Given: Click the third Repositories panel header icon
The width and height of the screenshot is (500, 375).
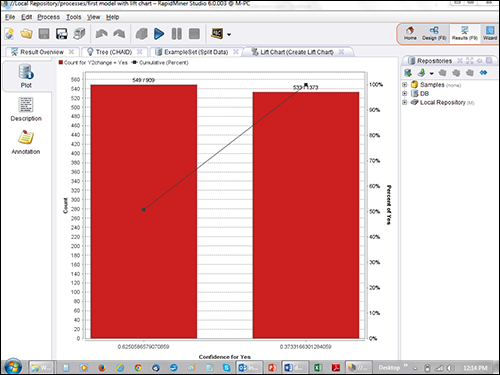Looking at the screenshot, I should pos(479,61).
